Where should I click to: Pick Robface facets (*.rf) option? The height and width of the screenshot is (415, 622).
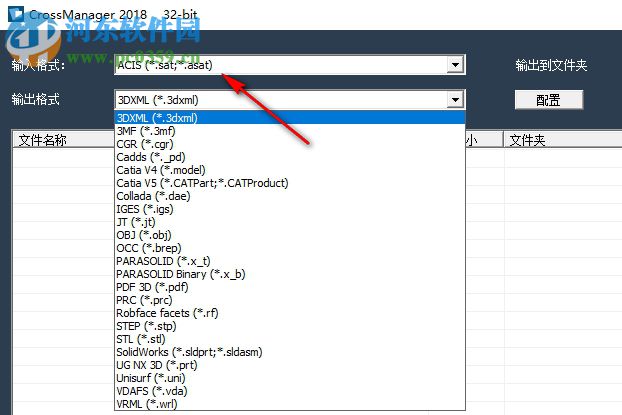[290, 313]
